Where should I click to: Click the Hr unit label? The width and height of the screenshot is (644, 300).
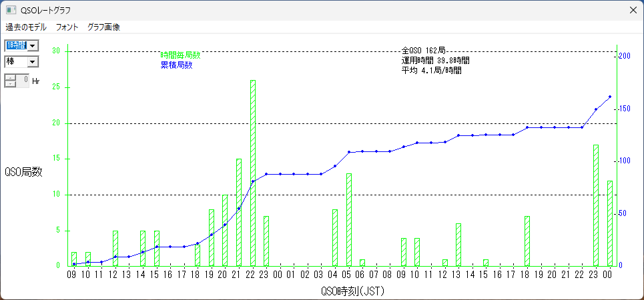(x=36, y=81)
